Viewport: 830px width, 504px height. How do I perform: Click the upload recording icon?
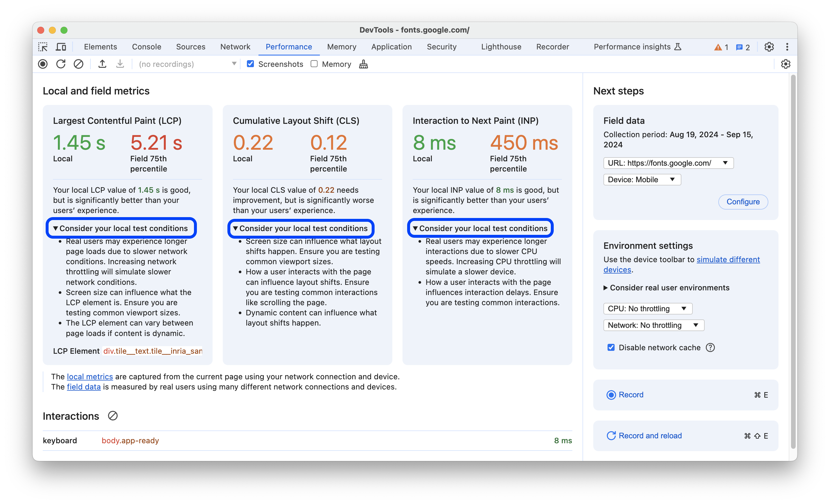(102, 64)
